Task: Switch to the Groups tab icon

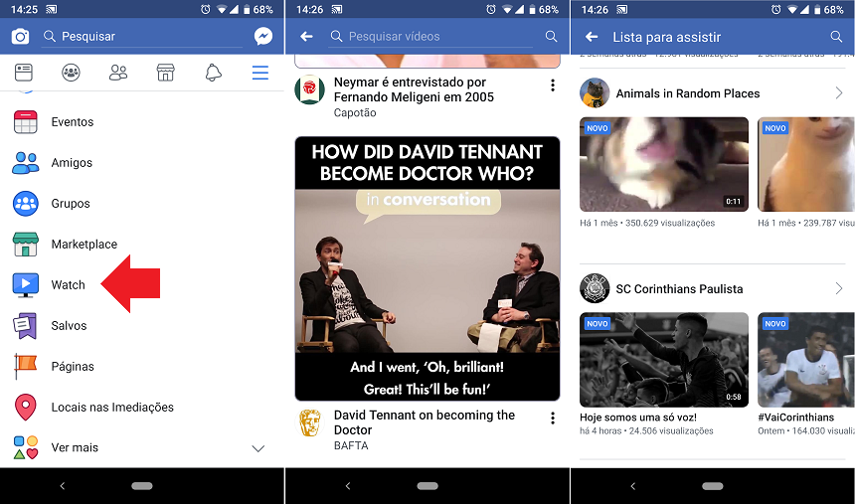Action: (71, 72)
